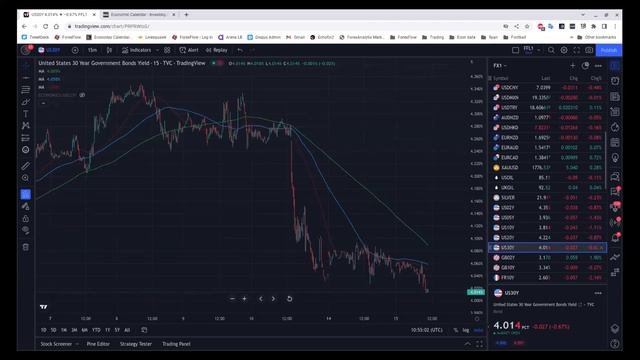Screen dimensions: 640x360
Task: Open the chart layout selector square icon
Action: pos(516,50)
